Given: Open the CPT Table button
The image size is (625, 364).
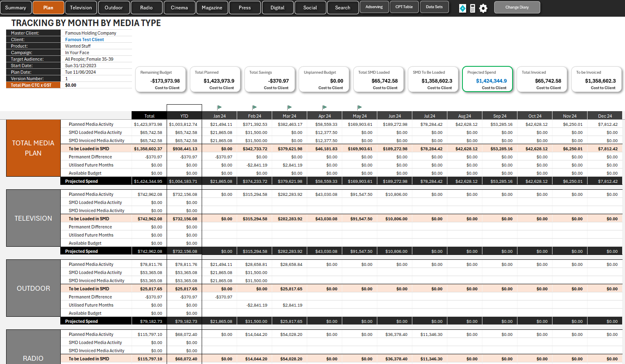Looking at the screenshot, I should [x=404, y=7].
